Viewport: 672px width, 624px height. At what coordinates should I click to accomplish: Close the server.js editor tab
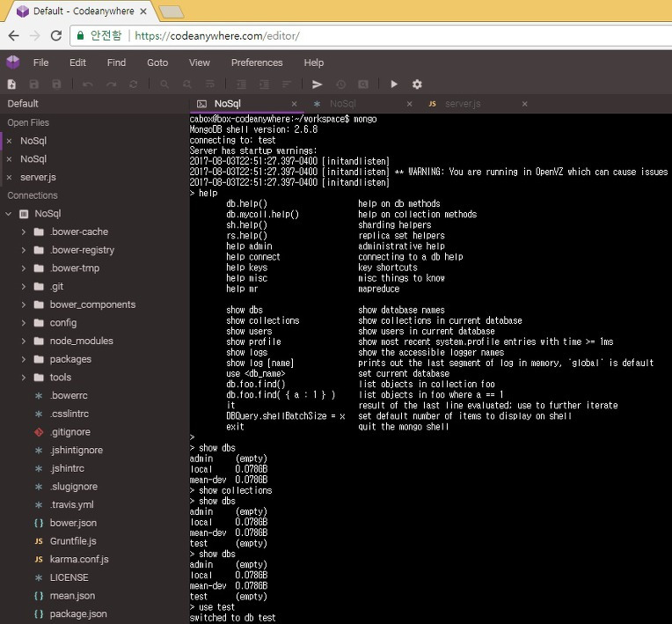pyautogui.click(x=524, y=104)
